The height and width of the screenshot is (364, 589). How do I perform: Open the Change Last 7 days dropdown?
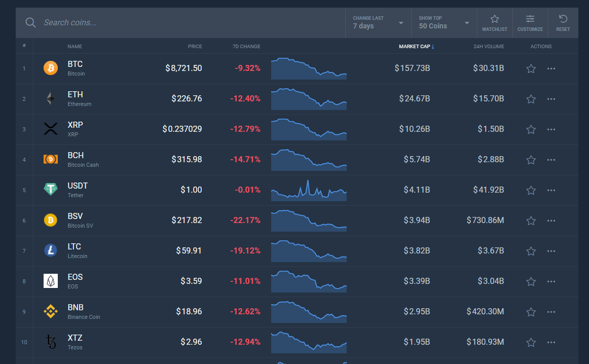tap(378, 22)
